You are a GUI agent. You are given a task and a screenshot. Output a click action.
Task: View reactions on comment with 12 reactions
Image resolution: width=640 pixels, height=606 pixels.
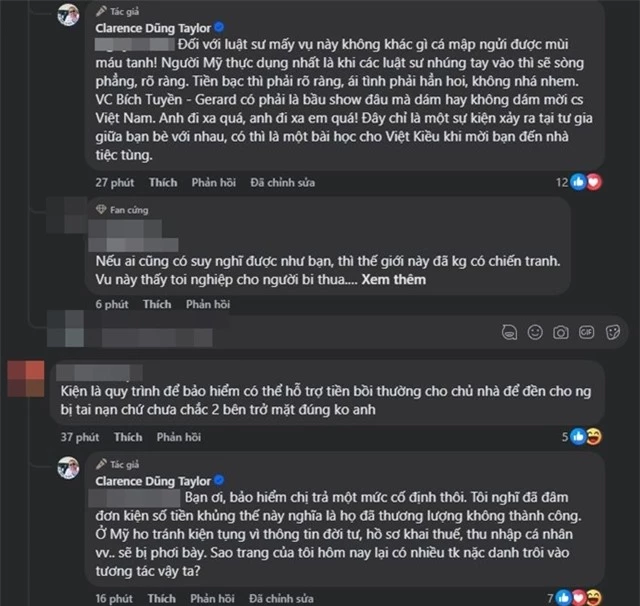[x=586, y=182]
